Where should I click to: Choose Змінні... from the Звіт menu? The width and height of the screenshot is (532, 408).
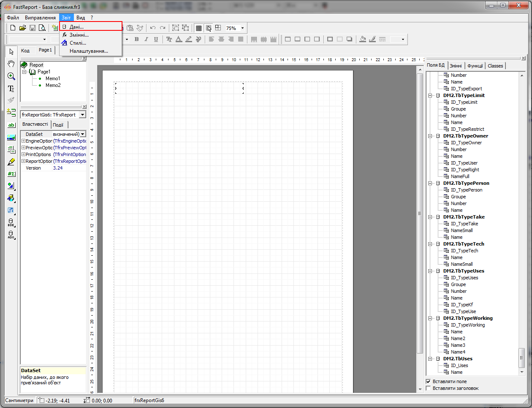point(91,35)
